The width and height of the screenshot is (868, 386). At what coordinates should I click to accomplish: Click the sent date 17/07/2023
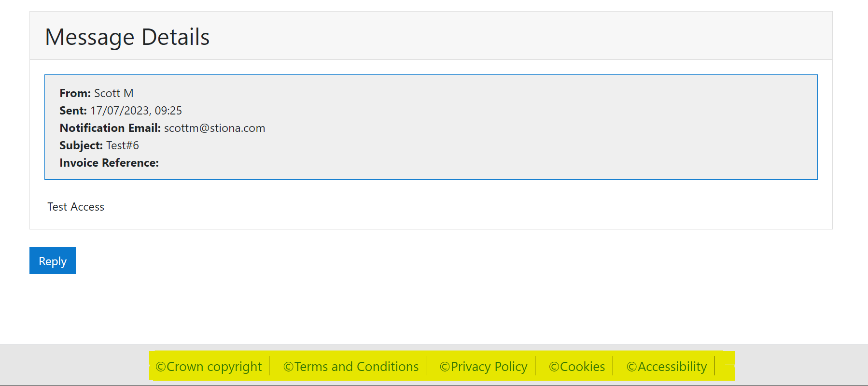click(119, 111)
